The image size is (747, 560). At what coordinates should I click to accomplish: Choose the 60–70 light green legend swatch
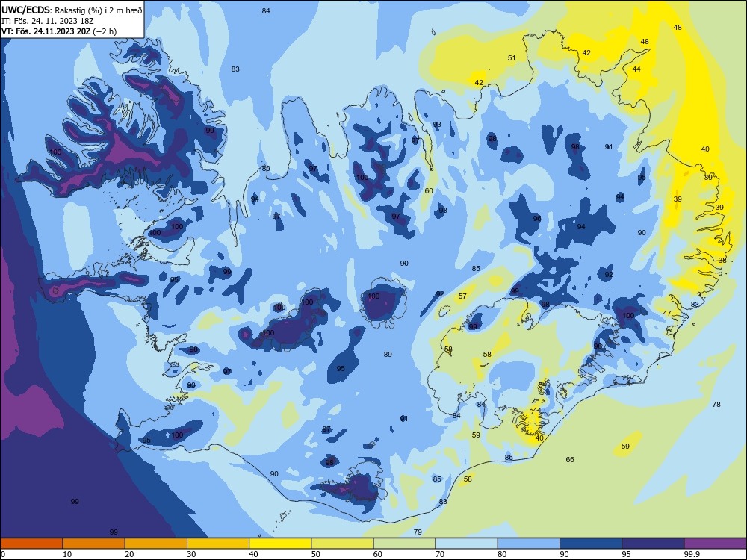click(404, 544)
